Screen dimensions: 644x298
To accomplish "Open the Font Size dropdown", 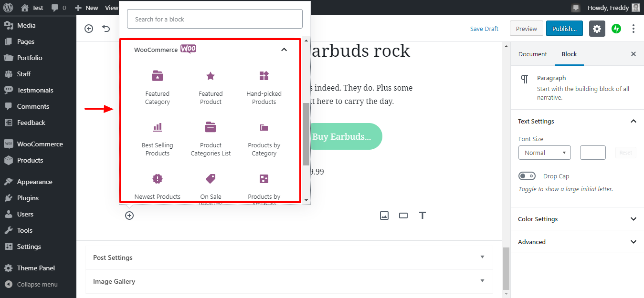I will 544,153.
